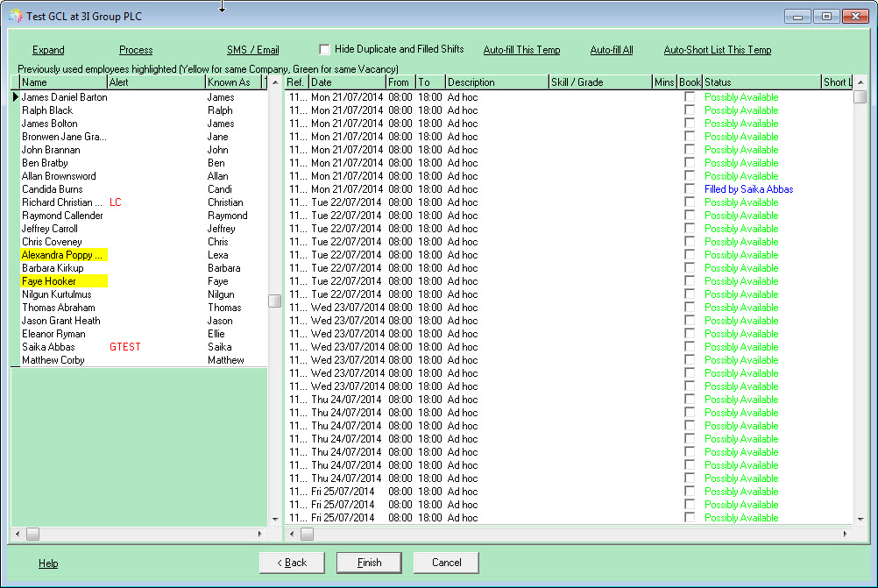Click the From column header
Viewport: 878px width, 588px height.
tap(401, 82)
